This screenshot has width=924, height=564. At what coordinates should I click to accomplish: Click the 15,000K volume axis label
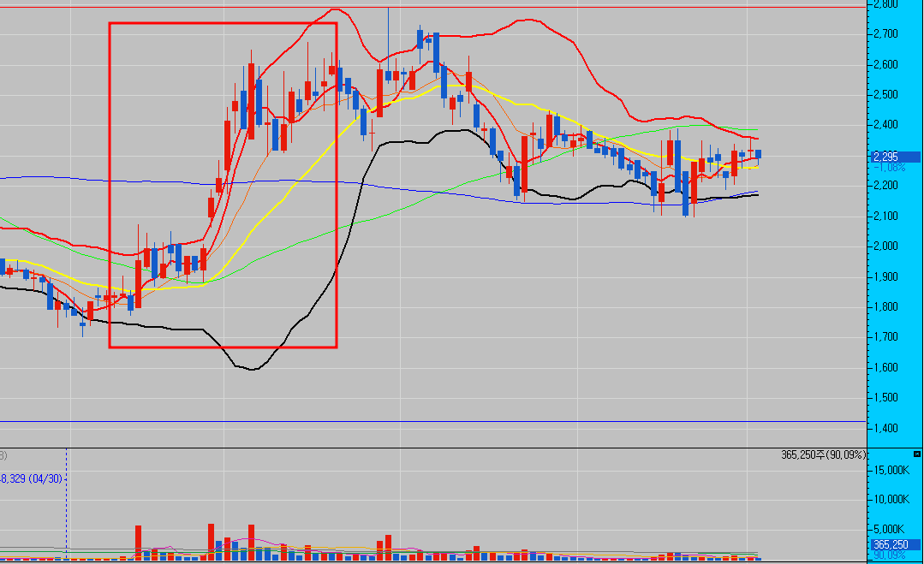pyautogui.click(x=891, y=470)
